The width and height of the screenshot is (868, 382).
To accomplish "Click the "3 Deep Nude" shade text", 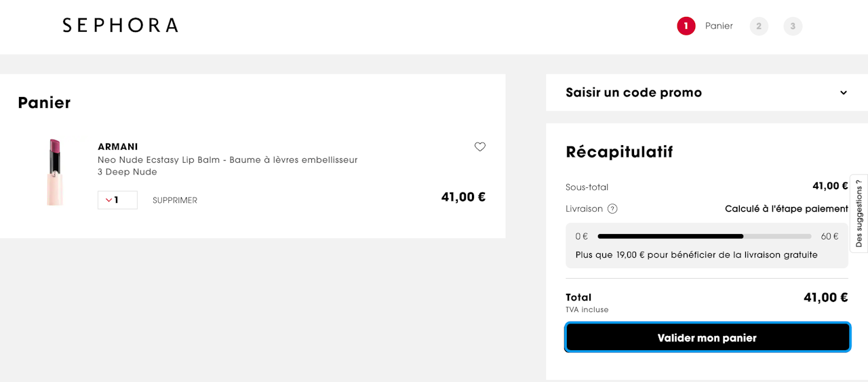I will 127,172.
